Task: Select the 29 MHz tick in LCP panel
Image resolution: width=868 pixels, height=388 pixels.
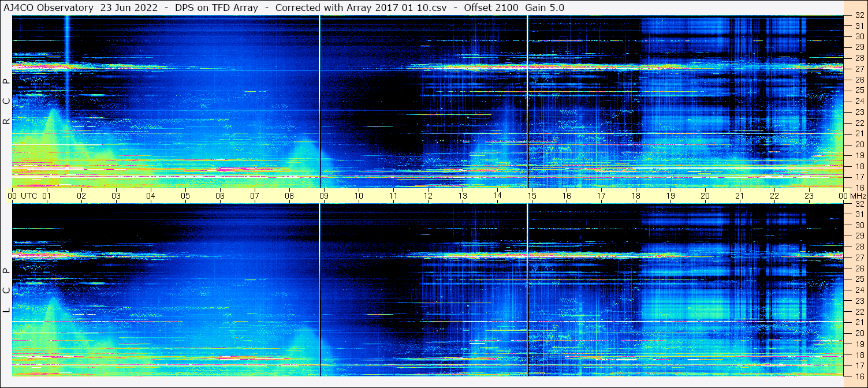Action: [859, 236]
